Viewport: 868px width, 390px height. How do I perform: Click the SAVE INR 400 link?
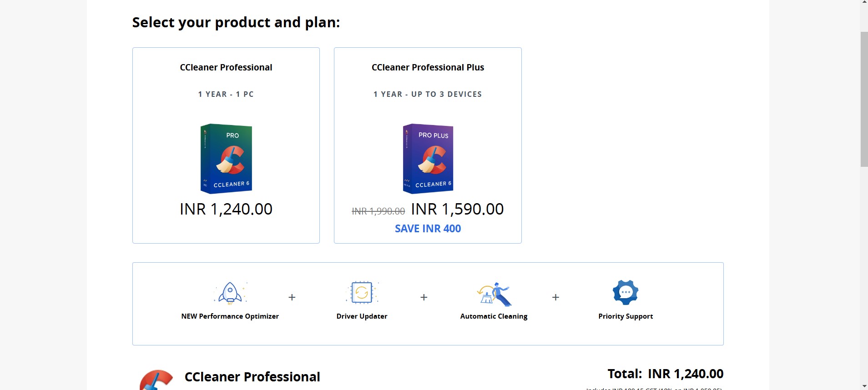coord(427,229)
